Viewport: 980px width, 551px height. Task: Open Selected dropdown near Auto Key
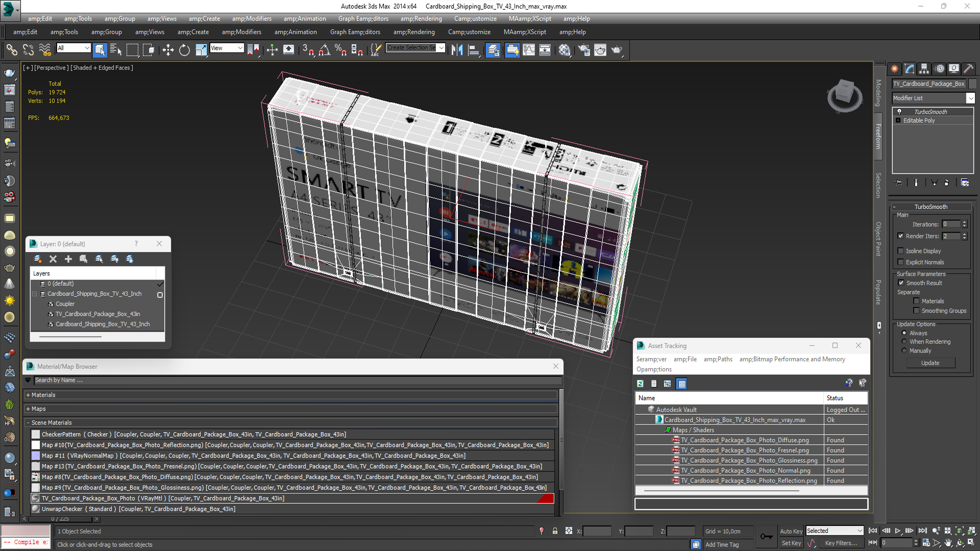click(834, 531)
